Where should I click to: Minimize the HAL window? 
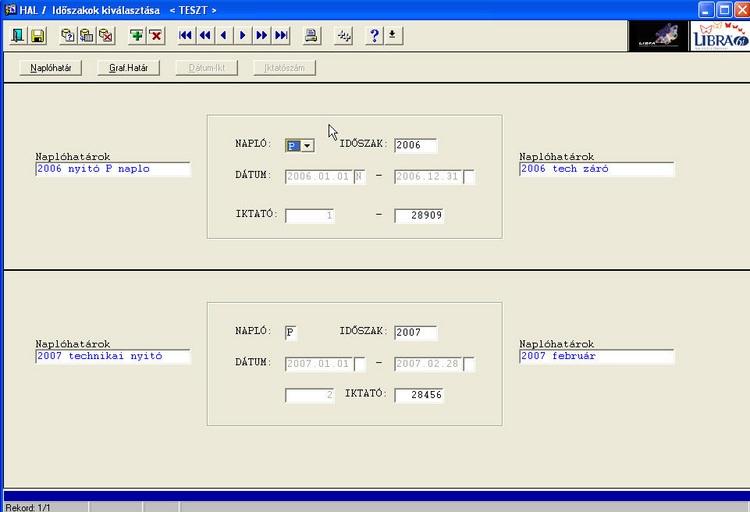[x=706, y=10]
